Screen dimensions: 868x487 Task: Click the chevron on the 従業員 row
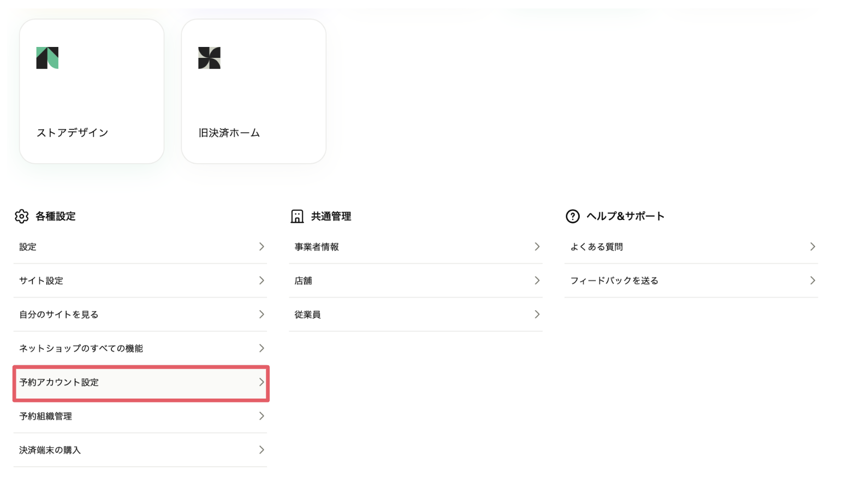point(537,314)
